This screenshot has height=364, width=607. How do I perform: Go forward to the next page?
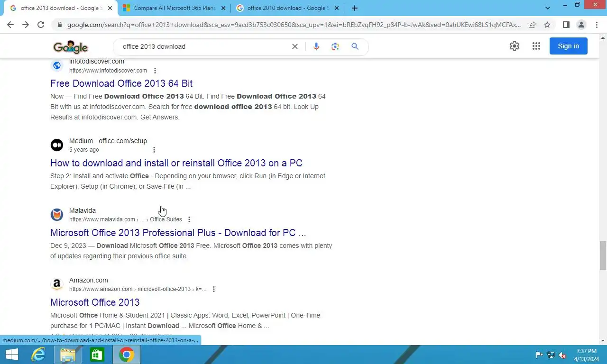point(26,25)
